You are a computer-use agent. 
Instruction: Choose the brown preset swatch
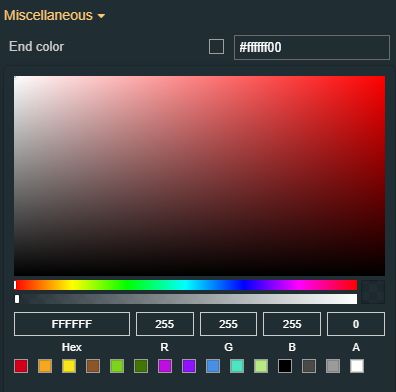(93, 366)
